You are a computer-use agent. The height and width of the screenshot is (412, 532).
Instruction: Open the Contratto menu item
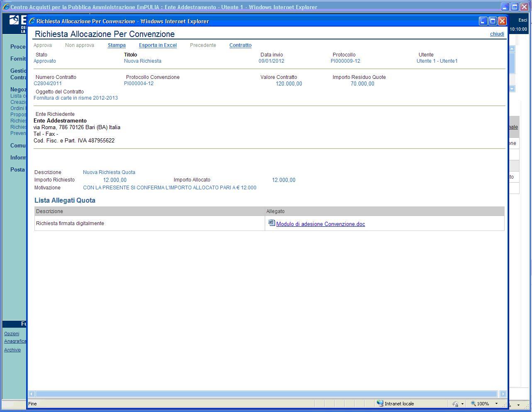click(x=240, y=45)
